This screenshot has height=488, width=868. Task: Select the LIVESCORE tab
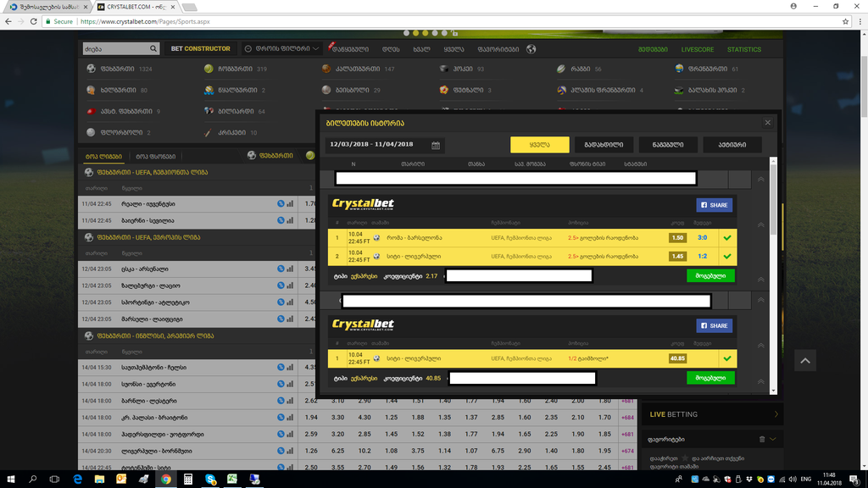pyautogui.click(x=697, y=49)
